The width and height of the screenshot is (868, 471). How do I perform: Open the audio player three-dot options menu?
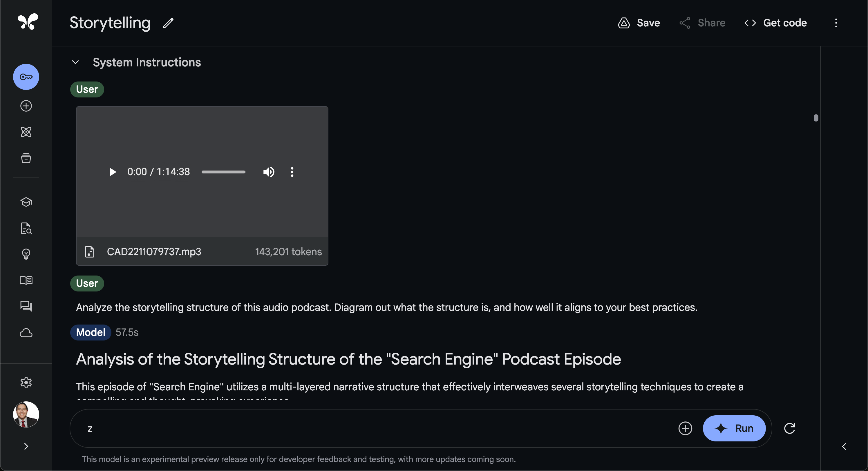coord(292,172)
